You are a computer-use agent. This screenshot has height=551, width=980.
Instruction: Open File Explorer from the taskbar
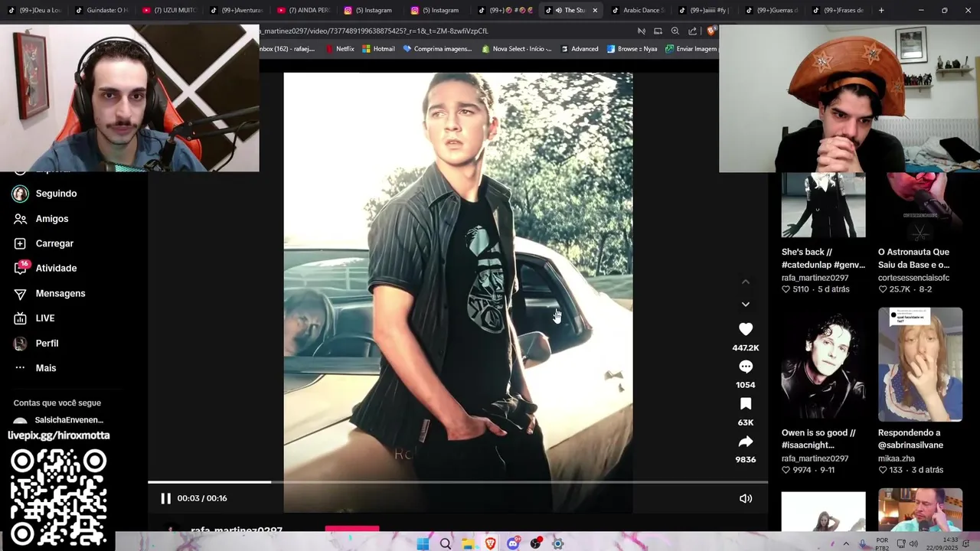pos(468,544)
